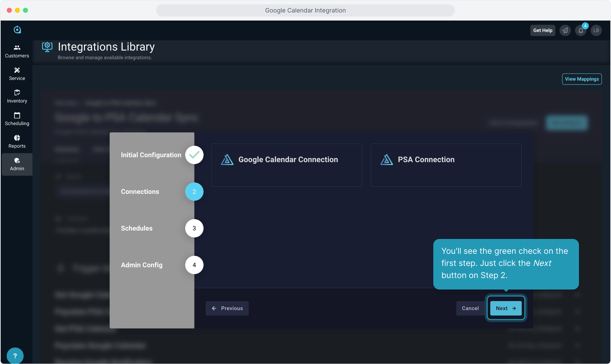Go back with the Previous button
The image size is (611, 364).
click(x=227, y=308)
